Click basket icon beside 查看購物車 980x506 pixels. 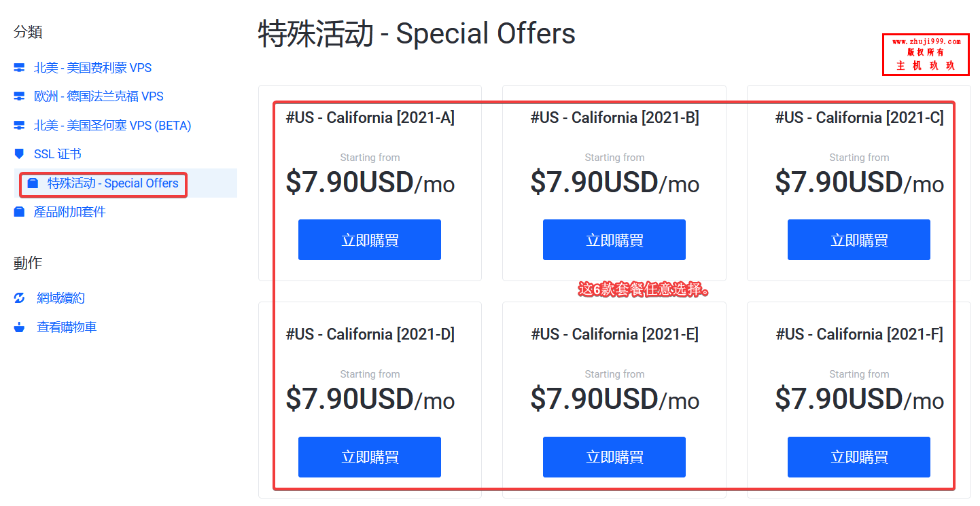[x=19, y=327]
